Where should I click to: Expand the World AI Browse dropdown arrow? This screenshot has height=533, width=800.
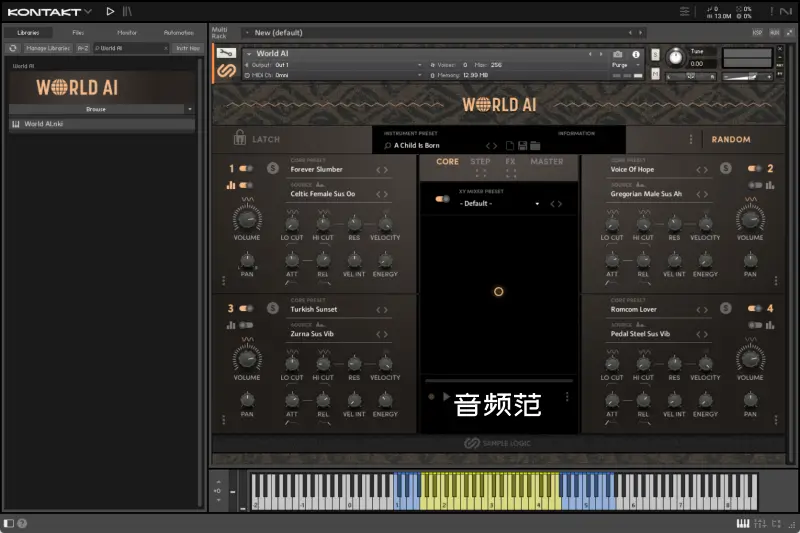(x=190, y=109)
